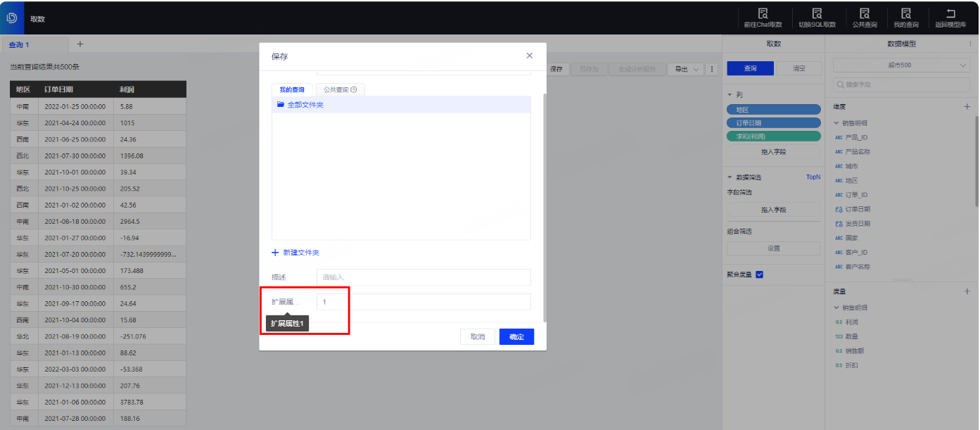Screen dimensions: 980x430
Task: Toggle the 聚合度量 checkbox
Action: point(759,274)
